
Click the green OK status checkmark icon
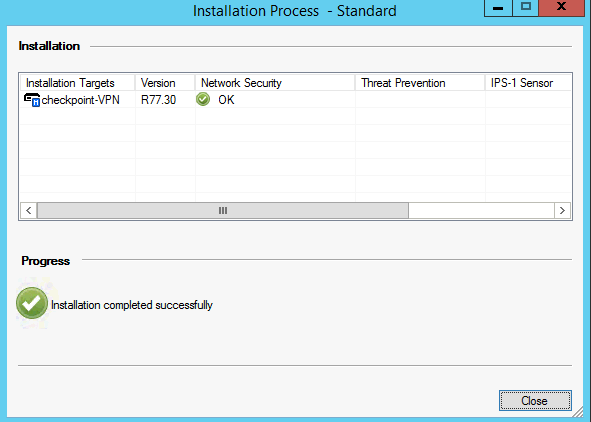point(203,99)
